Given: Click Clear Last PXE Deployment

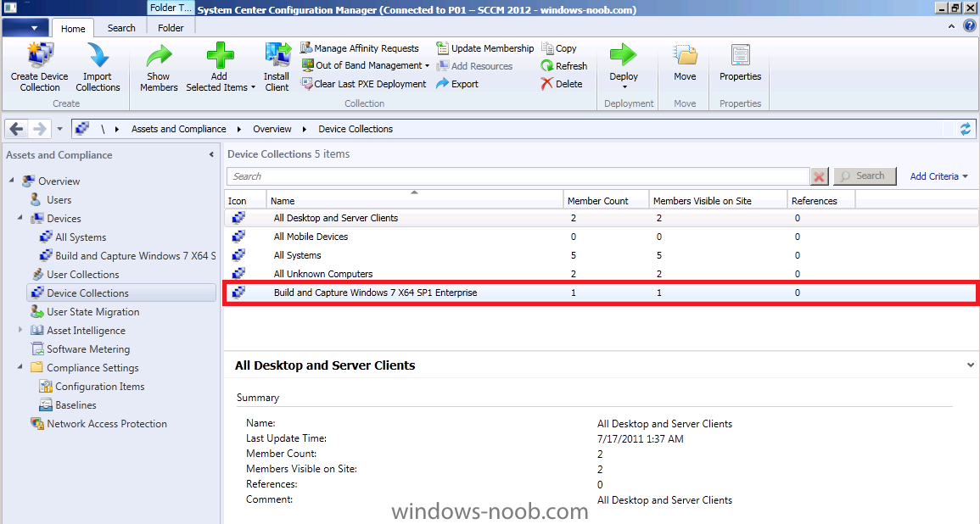Looking at the screenshot, I should [x=364, y=84].
